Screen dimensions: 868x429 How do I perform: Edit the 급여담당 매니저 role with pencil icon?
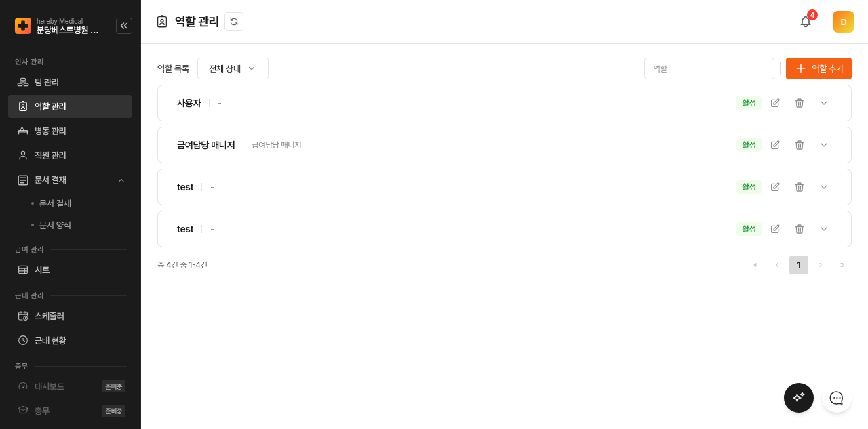[x=775, y=145]
